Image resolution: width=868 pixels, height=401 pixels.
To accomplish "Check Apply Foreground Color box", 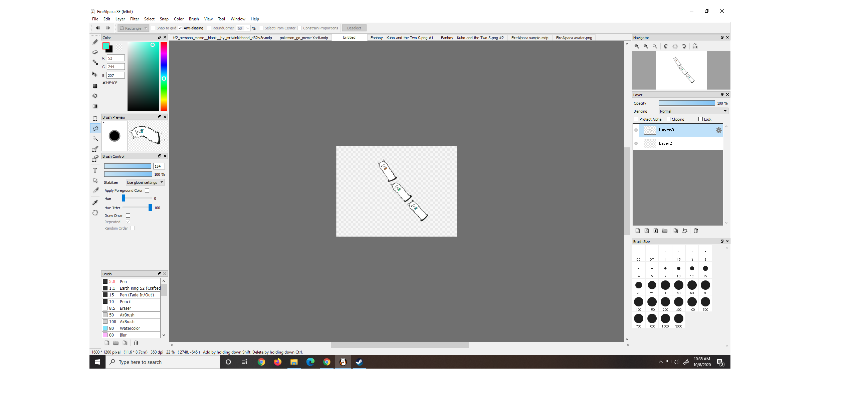I will click(x=147, y=190).
